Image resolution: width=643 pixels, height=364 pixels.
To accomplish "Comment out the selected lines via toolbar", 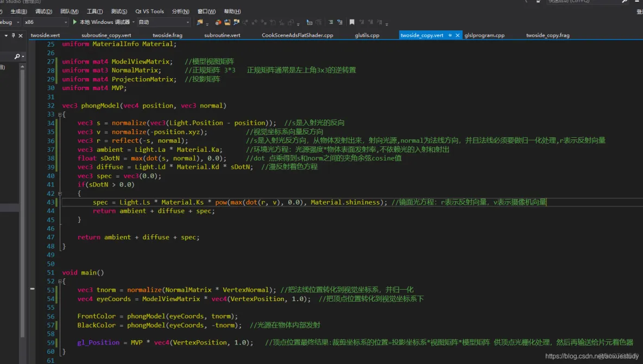I will tap(331, 22).
